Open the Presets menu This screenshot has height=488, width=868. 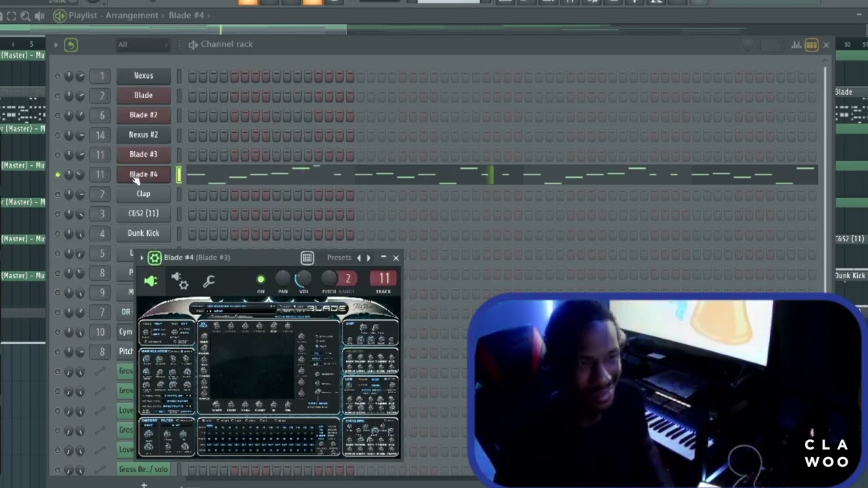339,258
